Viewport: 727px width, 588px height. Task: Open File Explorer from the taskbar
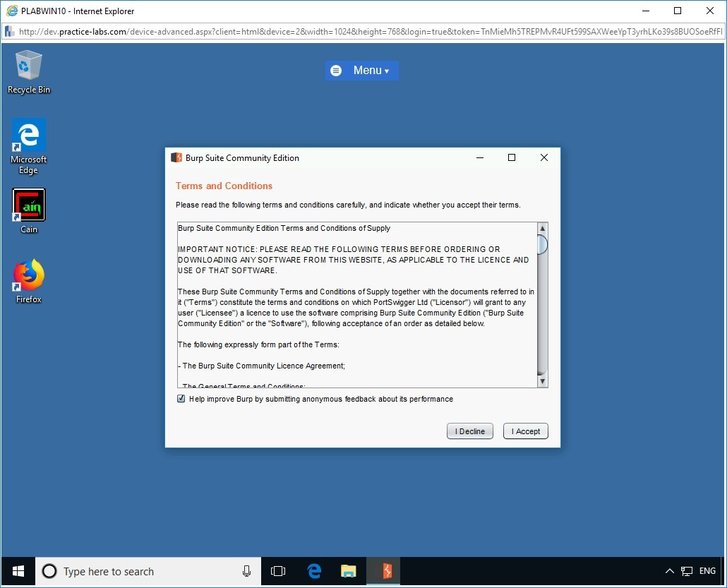(x=348, y=571)
